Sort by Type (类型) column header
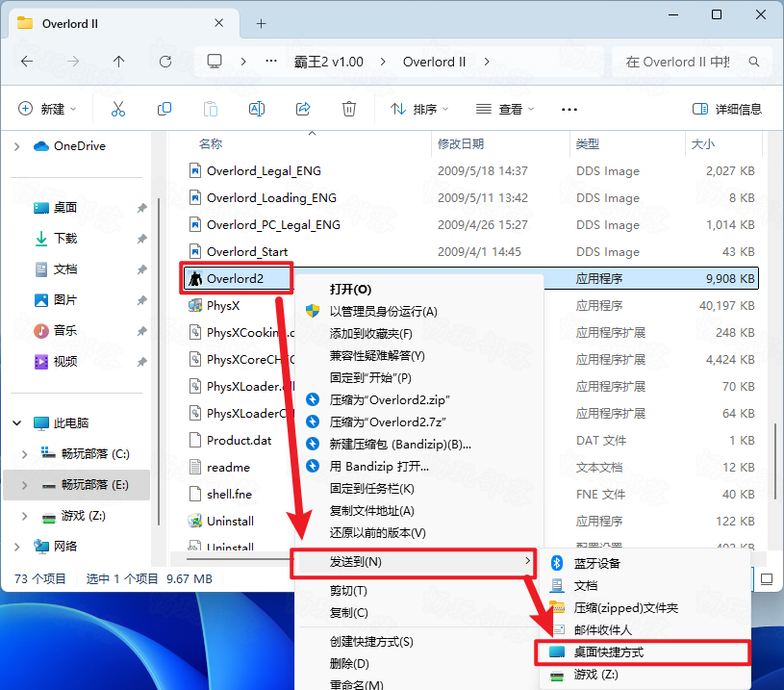The height and width of the screenshot is (690, 784). click(x=587, y=144)
